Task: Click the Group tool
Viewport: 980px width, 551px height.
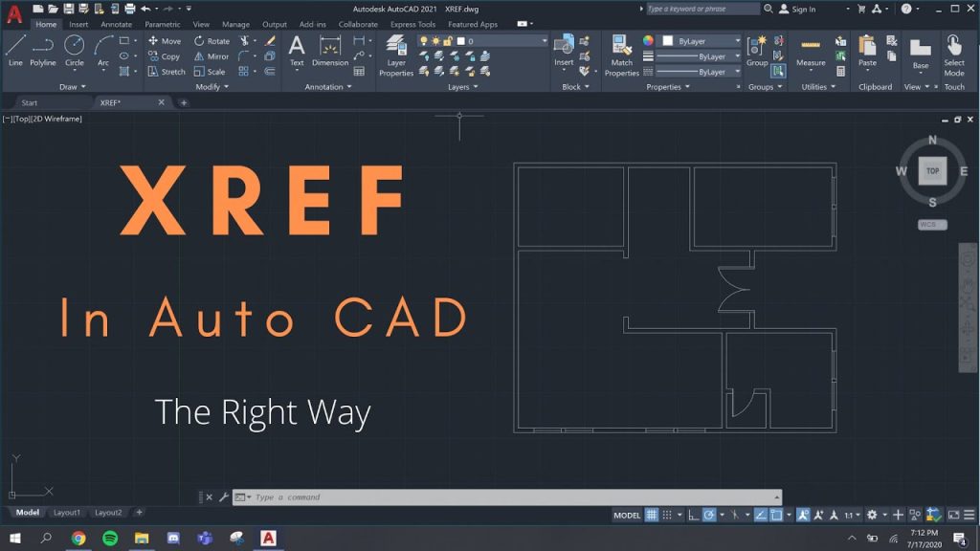Action: [757, 51]
